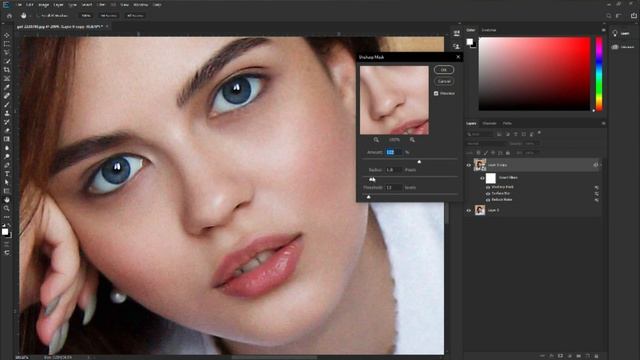Hide the bottom Layer 0 layer
This screenshot has height=360, width=640.
[x=469, y=211]
